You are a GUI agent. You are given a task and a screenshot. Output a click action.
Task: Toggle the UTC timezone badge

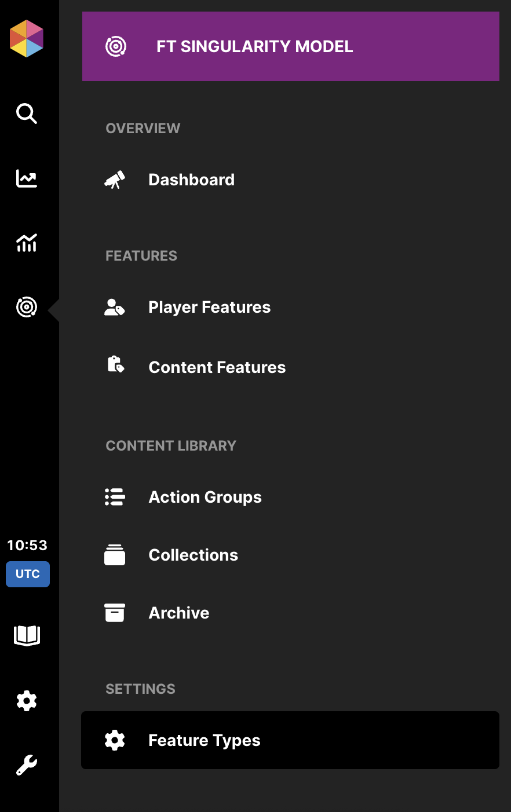[28, 574]
